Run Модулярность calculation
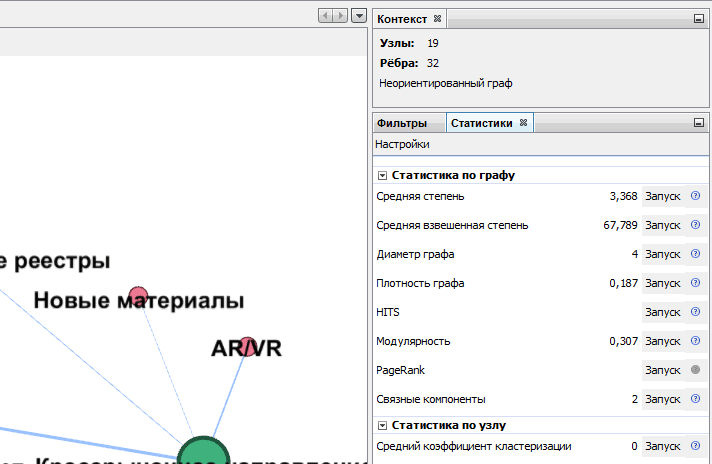 [663, 341]
